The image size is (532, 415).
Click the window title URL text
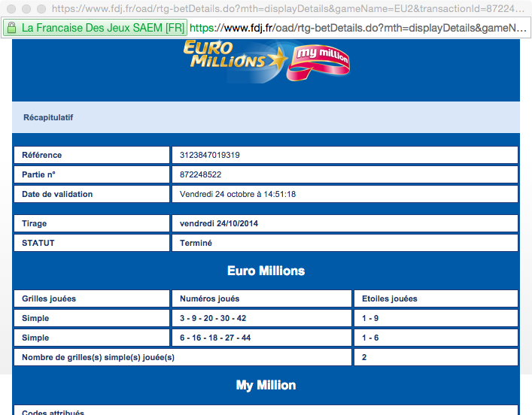[x=288, y=9]
